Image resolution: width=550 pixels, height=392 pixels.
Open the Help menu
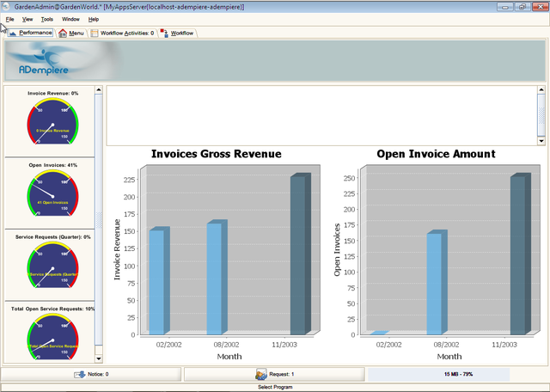[94, 19]
